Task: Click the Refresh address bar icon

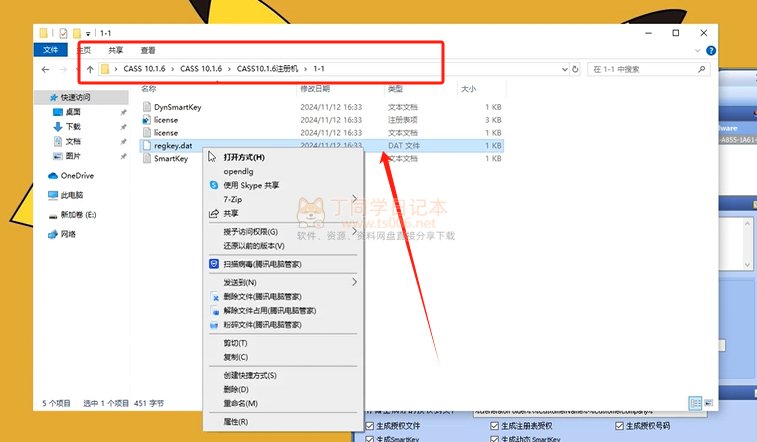Action: click(x=575, y=69)
